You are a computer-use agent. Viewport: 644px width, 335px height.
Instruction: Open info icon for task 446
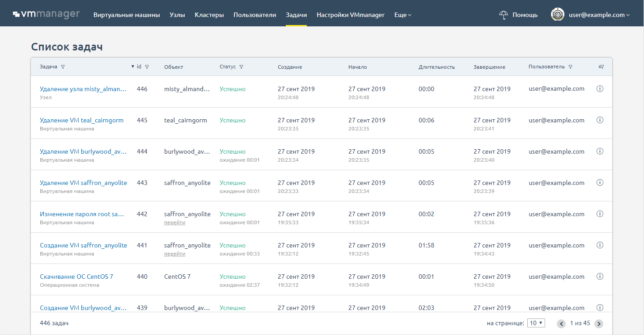pos(600,89)
